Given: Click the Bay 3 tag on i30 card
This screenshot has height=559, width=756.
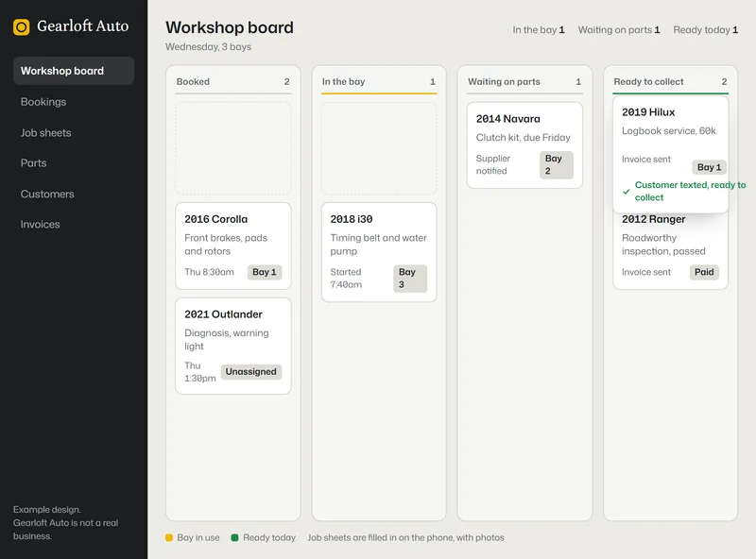Looking at the screenshot, I should pyautogui.click(x=410, y=278).
